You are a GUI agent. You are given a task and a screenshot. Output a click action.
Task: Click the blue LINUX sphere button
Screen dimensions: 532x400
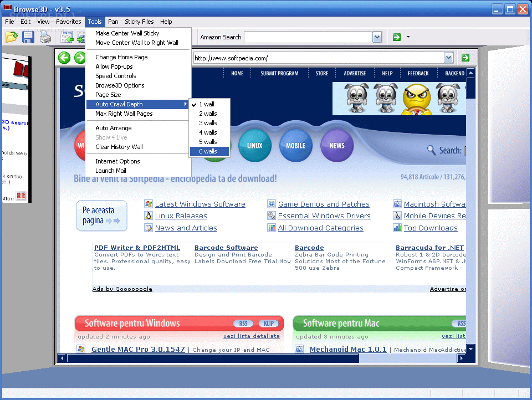coord(255,146)
